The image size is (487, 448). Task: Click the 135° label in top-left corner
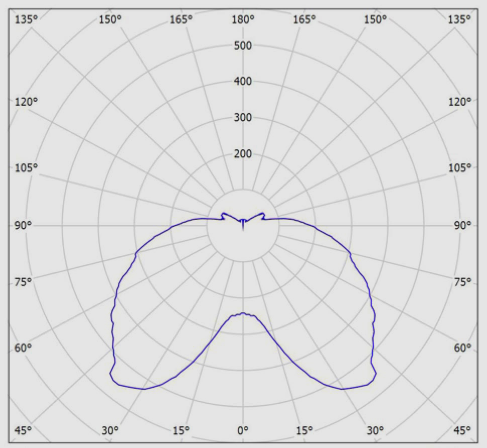coord(26,19)
